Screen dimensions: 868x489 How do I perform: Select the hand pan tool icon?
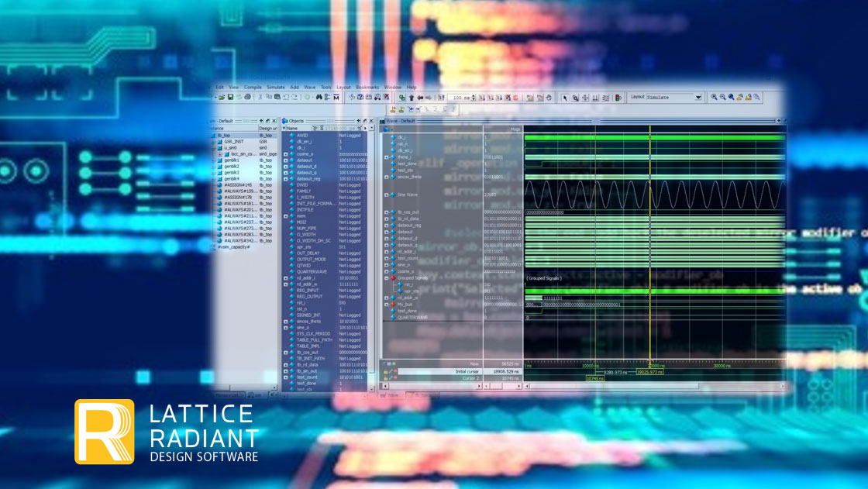pos(549,98)
